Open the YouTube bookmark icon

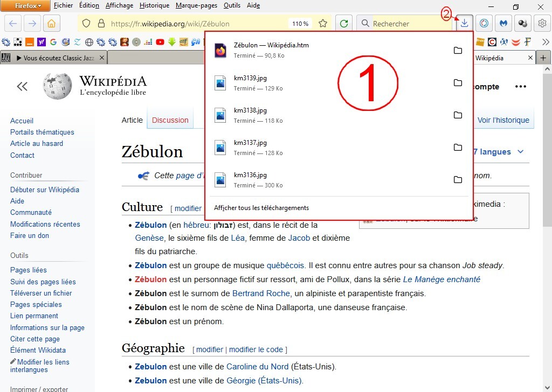(160, 42)
